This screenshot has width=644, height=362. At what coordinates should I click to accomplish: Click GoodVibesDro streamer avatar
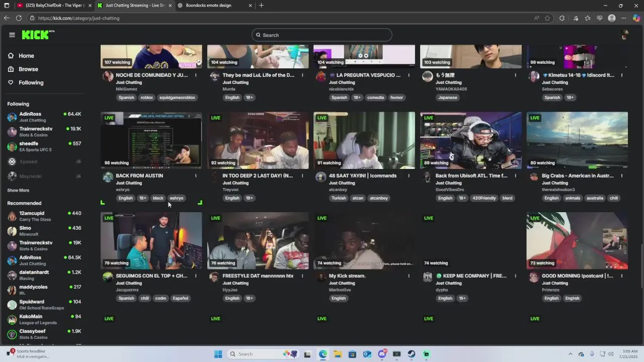pyautogui.click(x=427, y=177)
